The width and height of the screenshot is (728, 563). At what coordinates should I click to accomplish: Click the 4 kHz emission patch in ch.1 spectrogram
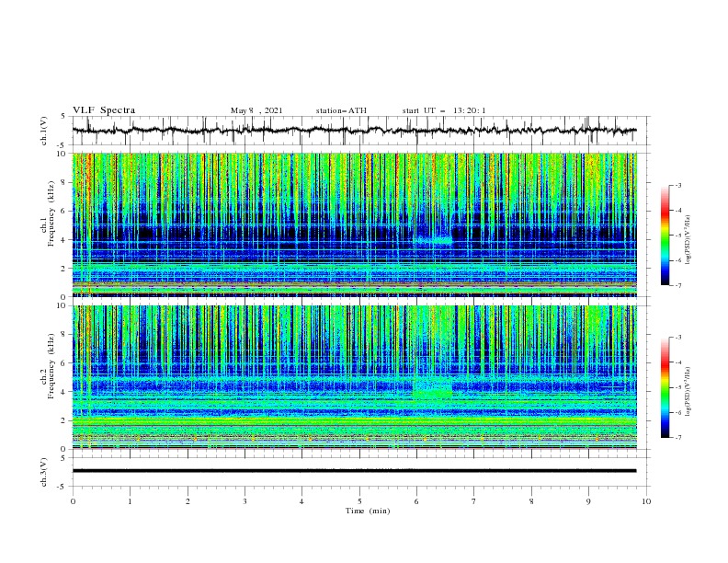tap(433, 241)
